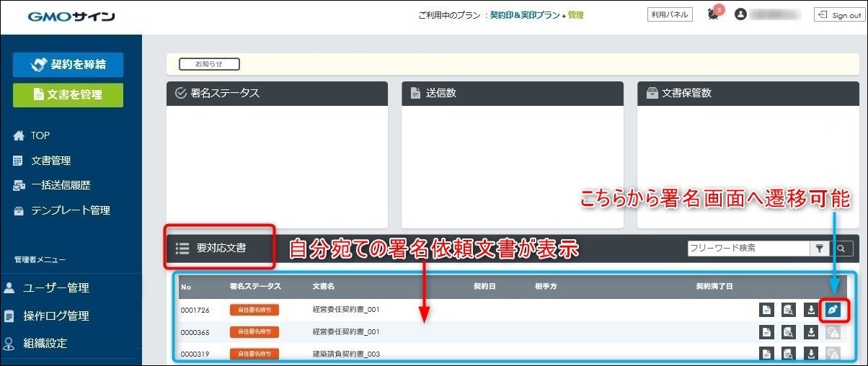Viewport: 868px width, 366px height.
Task: Click the 利用パネル button in header
Action: point(670,14)
